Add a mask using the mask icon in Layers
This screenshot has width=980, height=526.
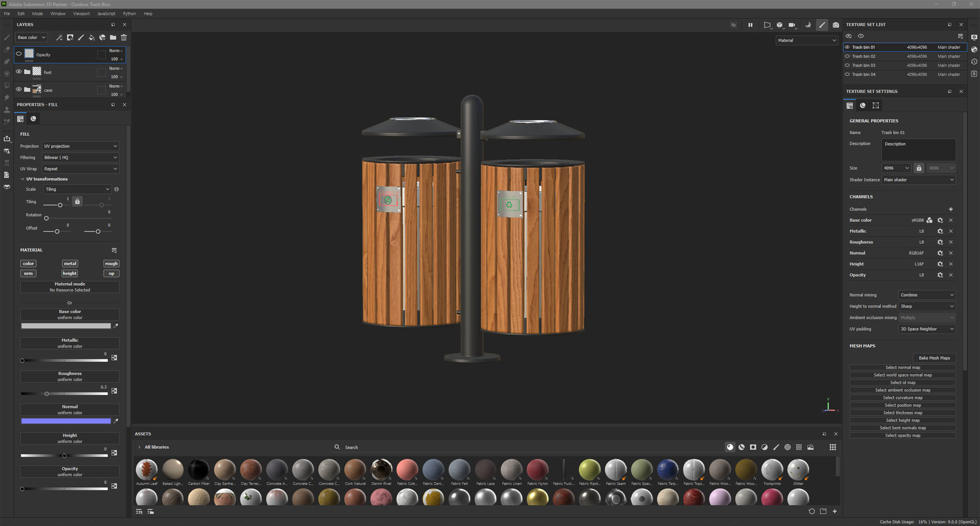pos(70,37)
